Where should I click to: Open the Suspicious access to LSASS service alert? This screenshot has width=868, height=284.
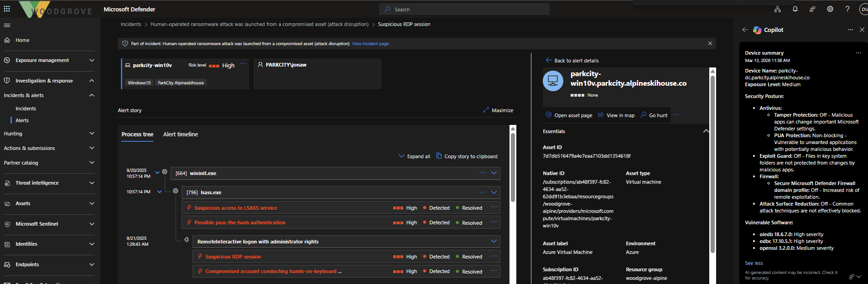pyautogui.click(x=235, y=208)
